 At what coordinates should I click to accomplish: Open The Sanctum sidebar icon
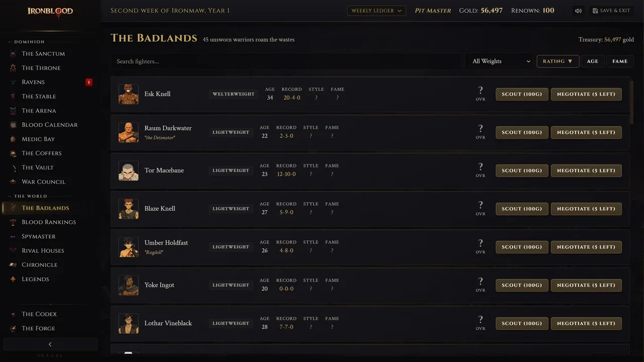pos(13,54)
